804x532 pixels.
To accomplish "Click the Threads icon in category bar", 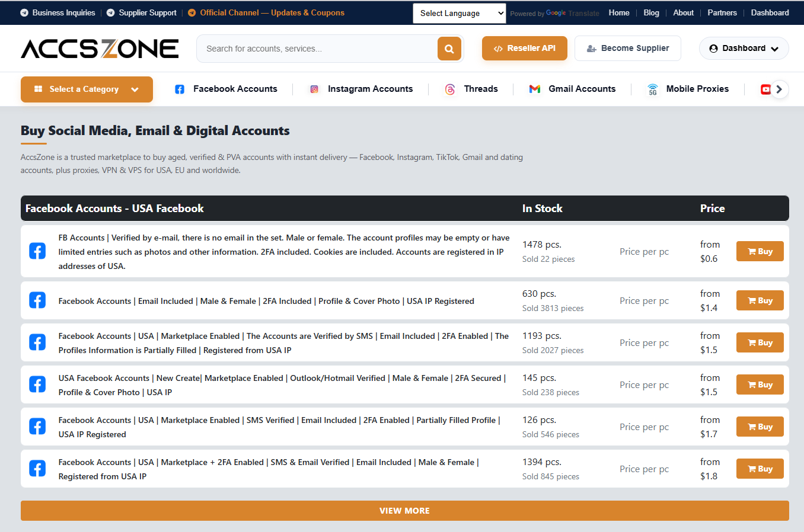I will [450, 89].
